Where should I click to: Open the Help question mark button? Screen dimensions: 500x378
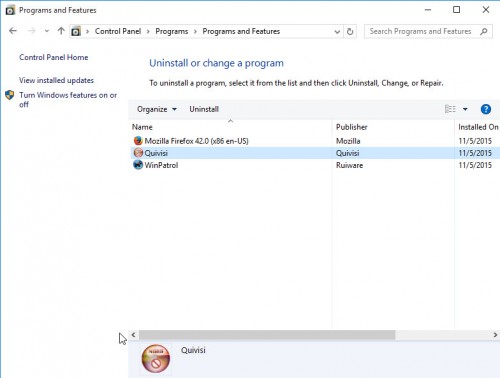pyautogui.click(x=486, y=109)
